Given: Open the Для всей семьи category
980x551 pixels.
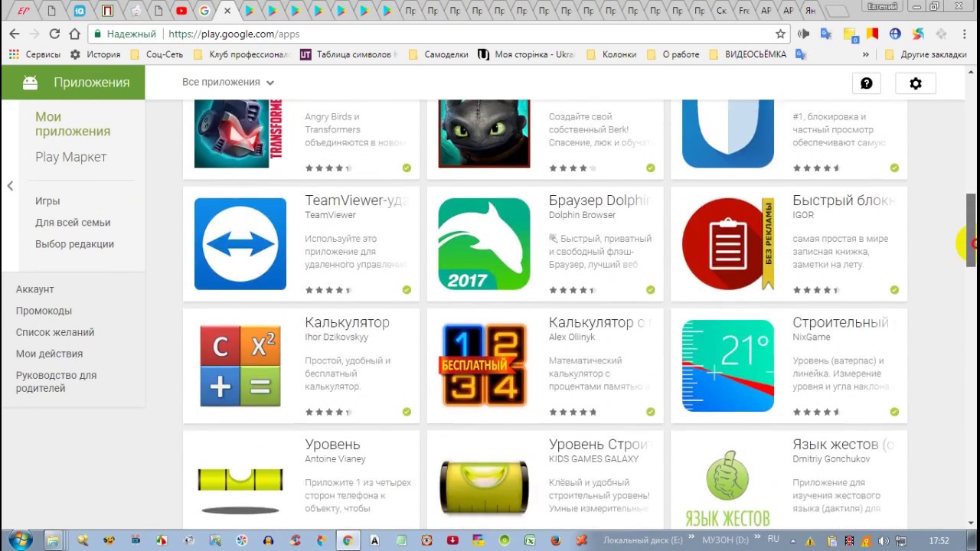Looking at the screenshot, I should (x=73, y=222).
